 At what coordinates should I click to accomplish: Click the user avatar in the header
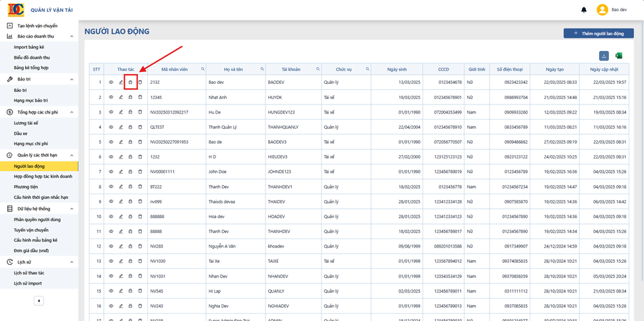602,10
